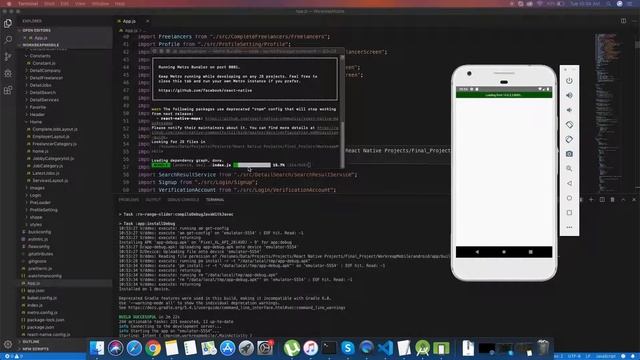640x360 pixels.
Task: Expand the Favorite folder
Action: 38,107
